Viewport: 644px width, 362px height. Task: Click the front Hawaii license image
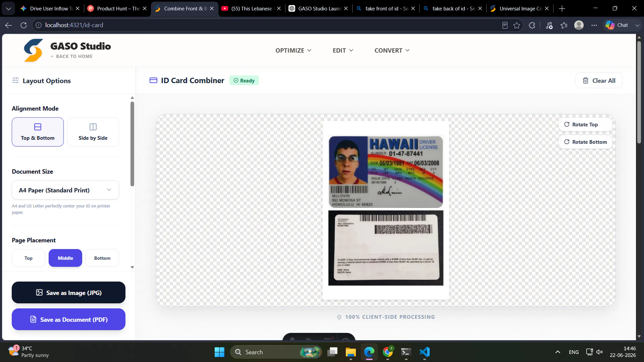coord(386,172)
